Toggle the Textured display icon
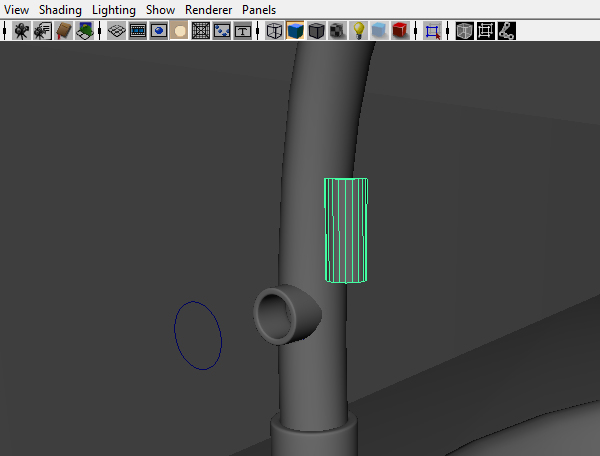The image size is (600, 456). click(337, 31)
